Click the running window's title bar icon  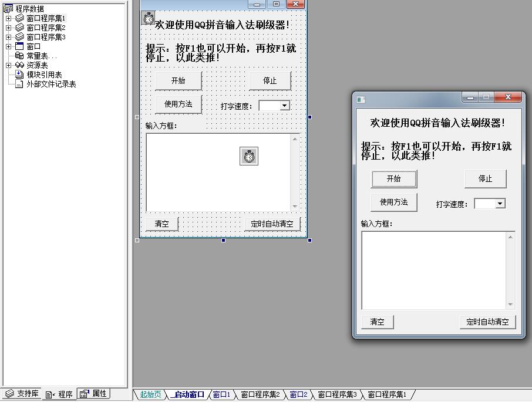[x=361, y=99]
